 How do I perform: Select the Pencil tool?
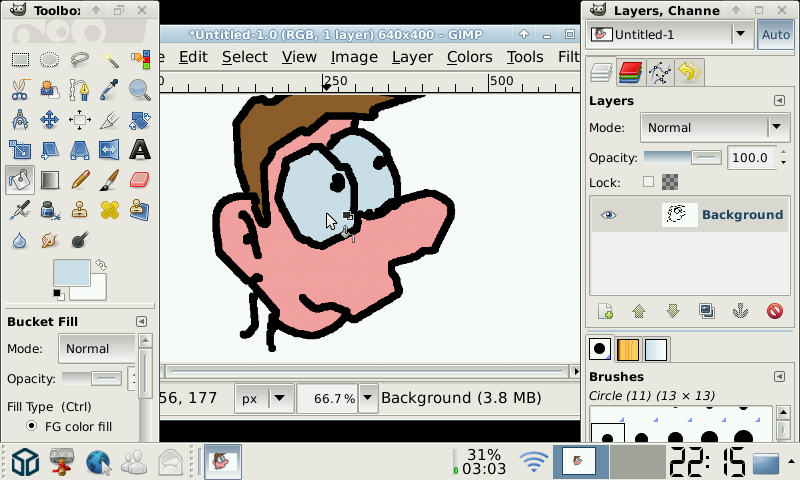80,180
